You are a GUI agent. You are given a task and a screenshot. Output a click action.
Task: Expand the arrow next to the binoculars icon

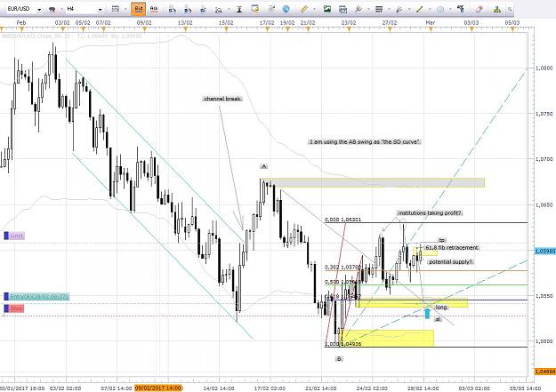(61, 9)
